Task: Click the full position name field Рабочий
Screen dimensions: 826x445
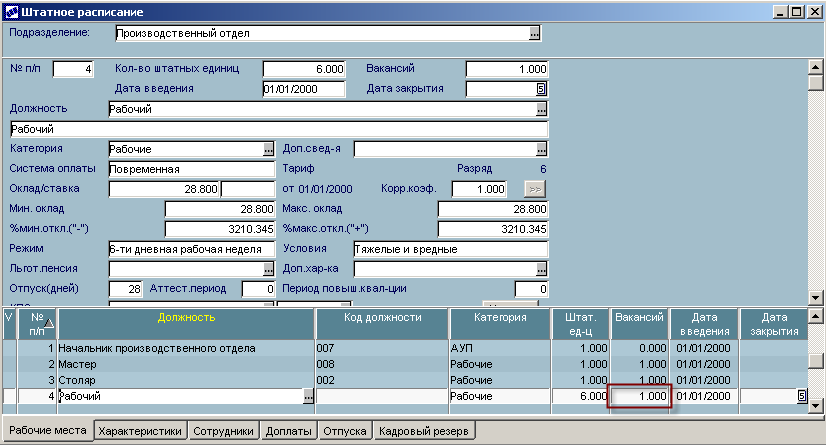Action: (279, 129)
